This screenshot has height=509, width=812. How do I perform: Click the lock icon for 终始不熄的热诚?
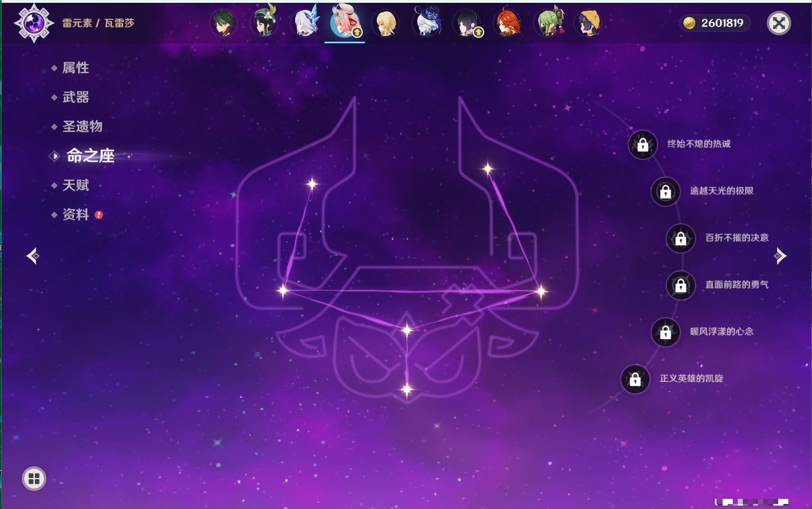click(643, 145)
